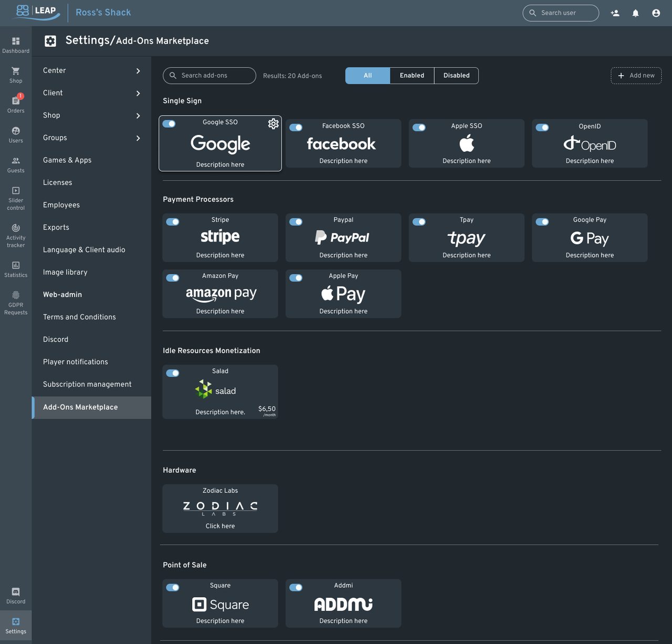
Task: Open the Guests icon in the sidebar
Action: point(16,161)
